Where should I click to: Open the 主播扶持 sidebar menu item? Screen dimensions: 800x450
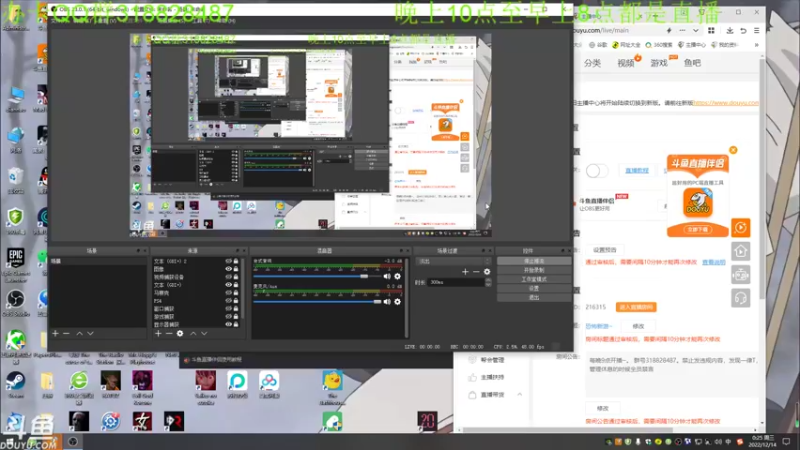point(492,377)
